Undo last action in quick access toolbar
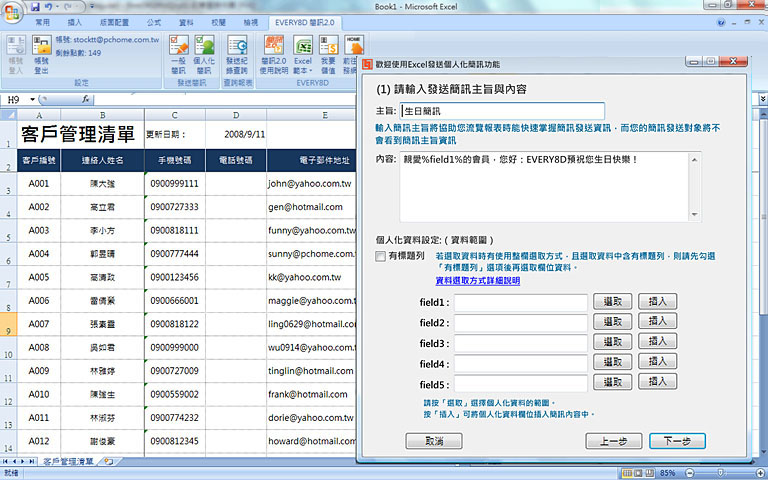The width and height of the screenshot is (768, 480). (48, 7)
